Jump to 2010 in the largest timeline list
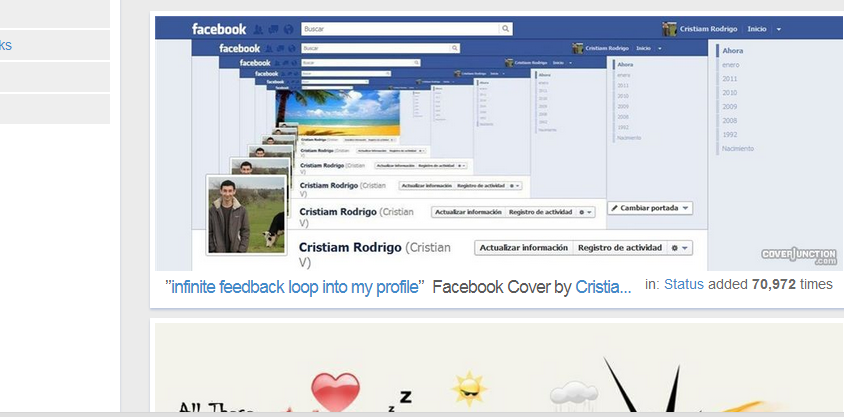 [x=729, y=93]
